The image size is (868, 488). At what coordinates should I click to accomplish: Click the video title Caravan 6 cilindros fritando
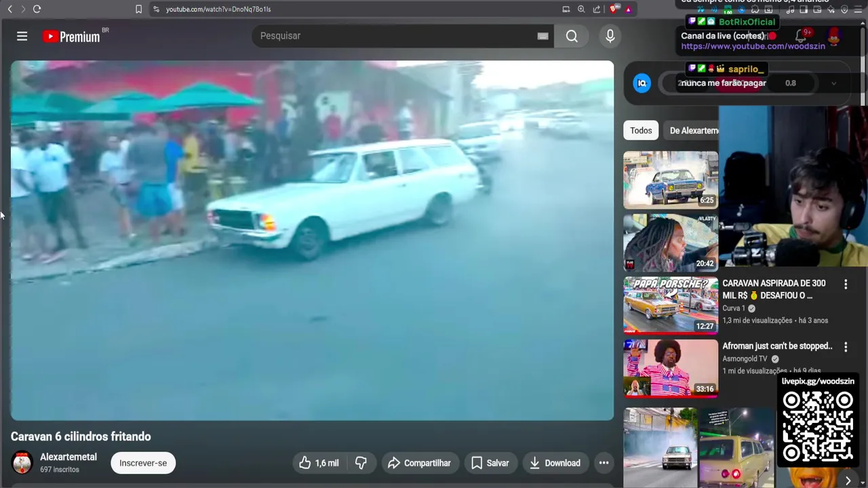click(81, 437)
